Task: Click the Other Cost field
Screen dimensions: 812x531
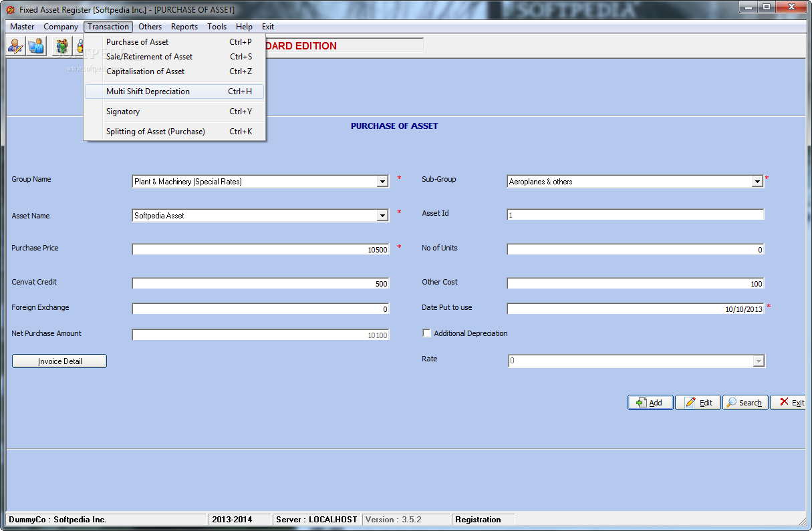Action: (636, 284)
